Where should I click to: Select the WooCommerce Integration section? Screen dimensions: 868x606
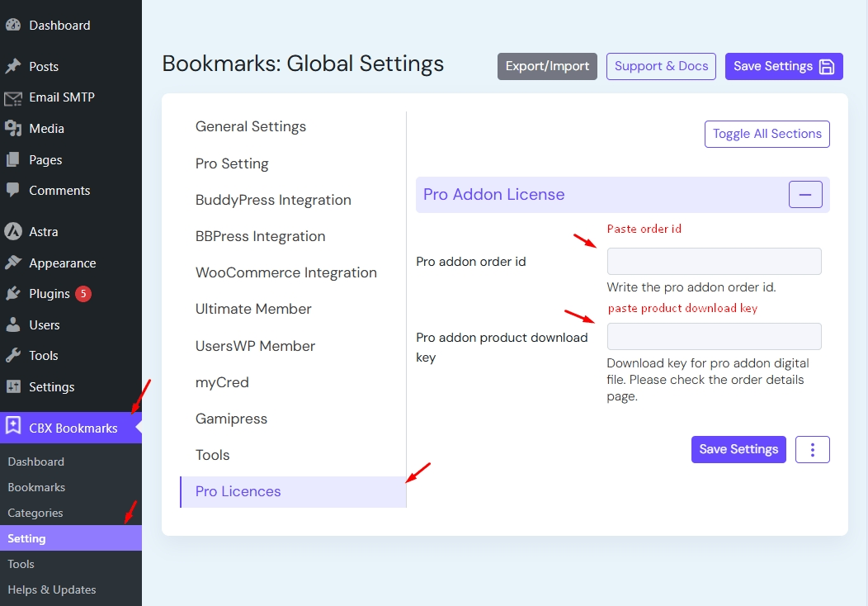click(x=285, y=272)
